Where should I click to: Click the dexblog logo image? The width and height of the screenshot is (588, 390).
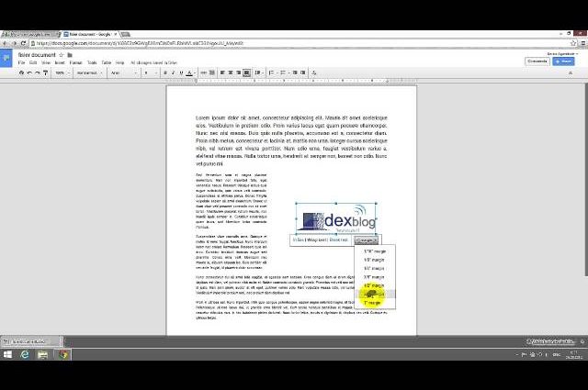(x=336, y=218)
